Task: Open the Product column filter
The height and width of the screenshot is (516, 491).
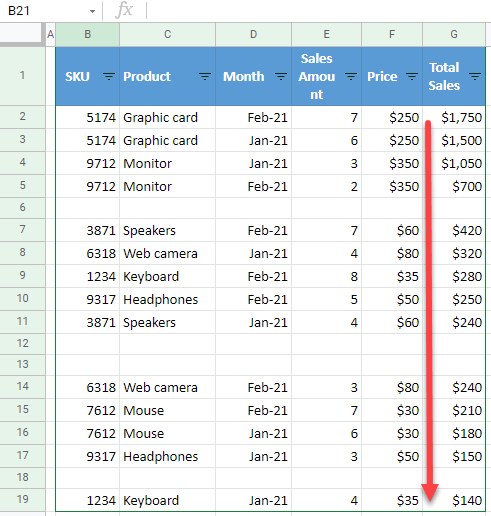Action: click(x=205, y=77)
